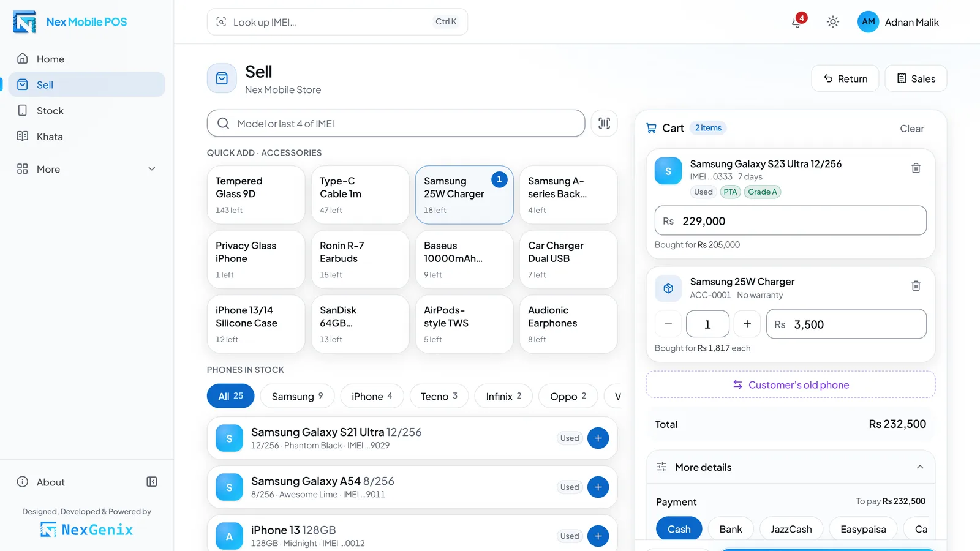Click the NexGenix footer logo
980x551 pixels.
(x=86, y=530)
